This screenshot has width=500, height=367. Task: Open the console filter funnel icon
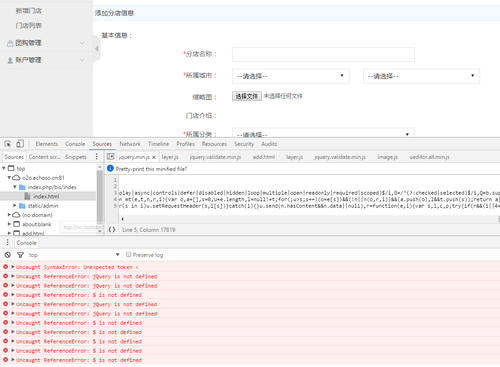(x=20, y=255)
